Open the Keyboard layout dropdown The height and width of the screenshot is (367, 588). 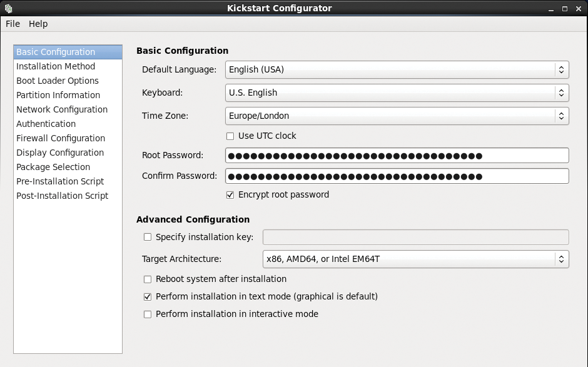click(x=397, y=93)
